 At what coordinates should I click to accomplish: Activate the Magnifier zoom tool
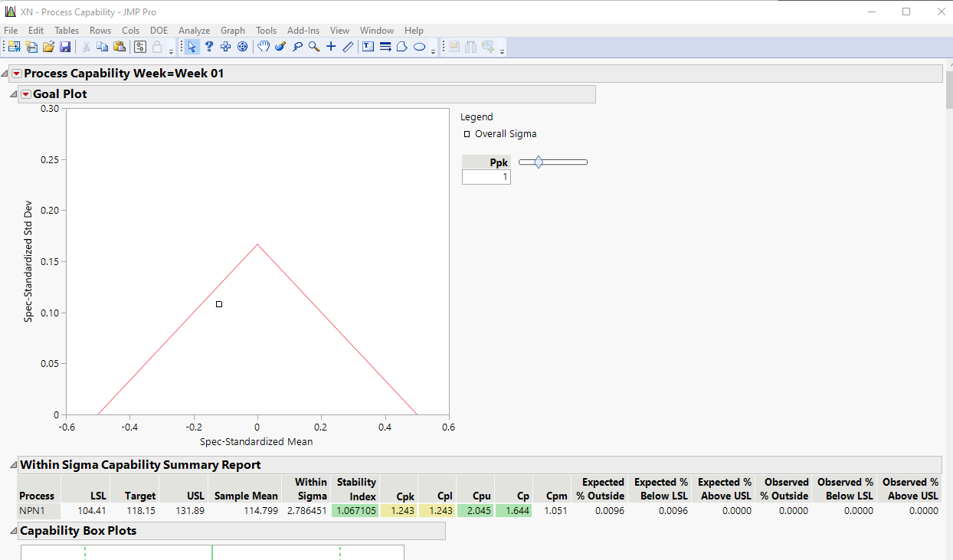[313, 47]
